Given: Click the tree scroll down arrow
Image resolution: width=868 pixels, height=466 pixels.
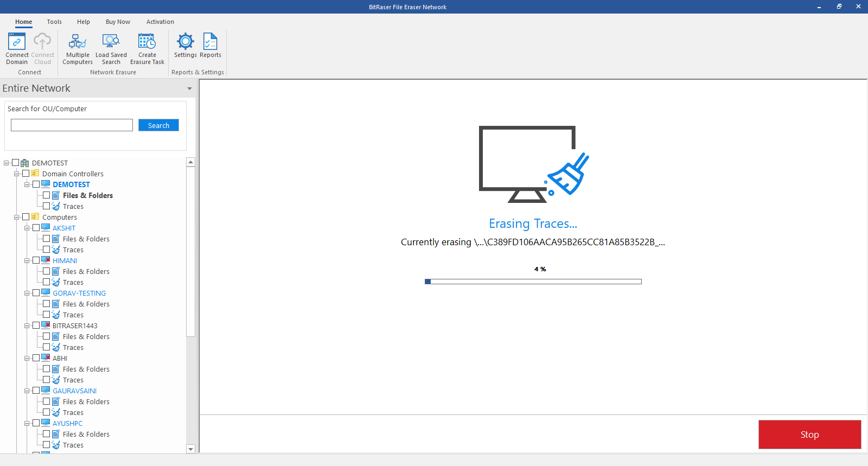Looking at the screenshot, I should coord(190,449).
